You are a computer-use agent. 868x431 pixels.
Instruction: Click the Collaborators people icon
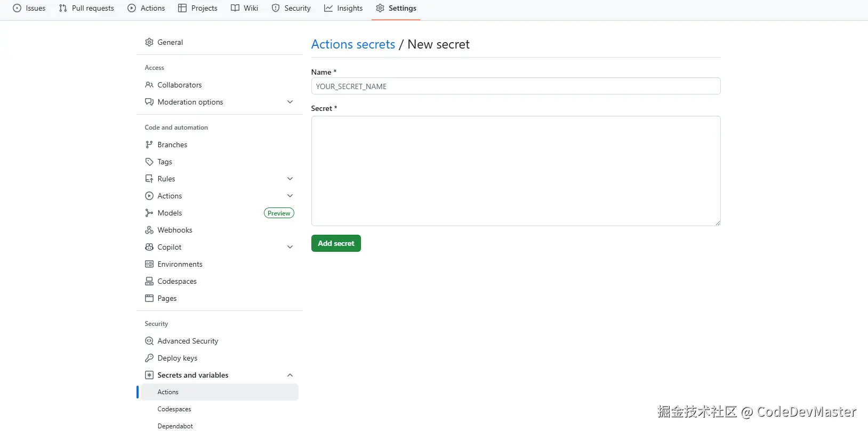[149, 85]
